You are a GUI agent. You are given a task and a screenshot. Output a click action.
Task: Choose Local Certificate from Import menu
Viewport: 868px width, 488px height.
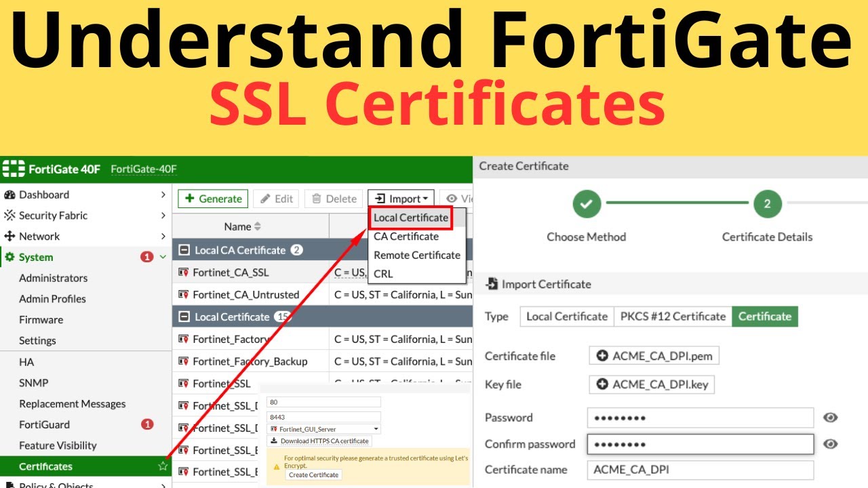(411, 218)
